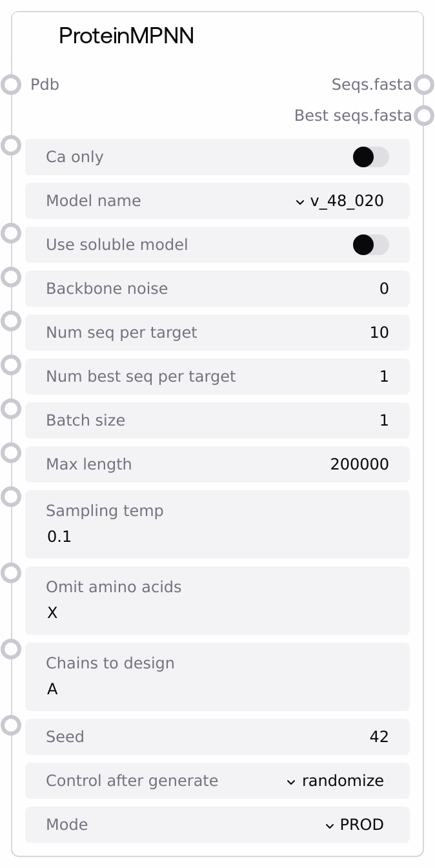Click the ProteinMPNN node title

[126, 36]
